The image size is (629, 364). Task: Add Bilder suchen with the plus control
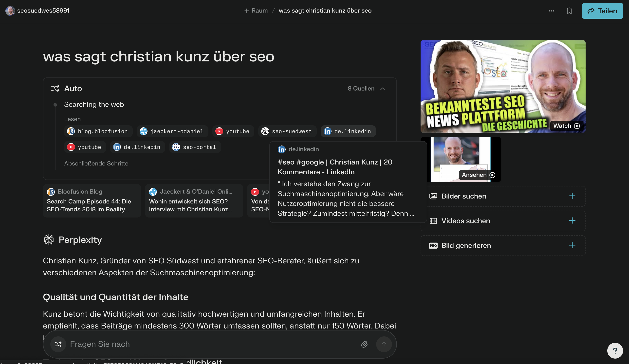point(572,196)
